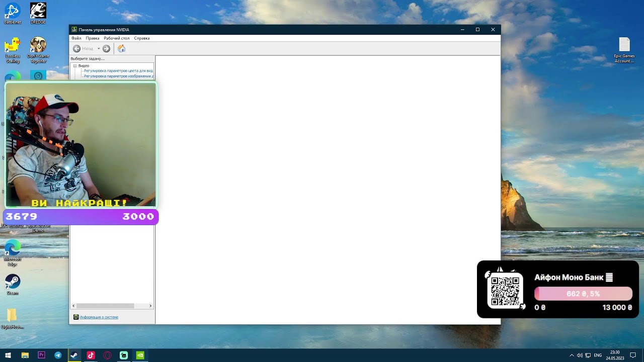Open Don't Starve Together desktop shortcut
The image size is (644, 362).
tap(38, 50)
